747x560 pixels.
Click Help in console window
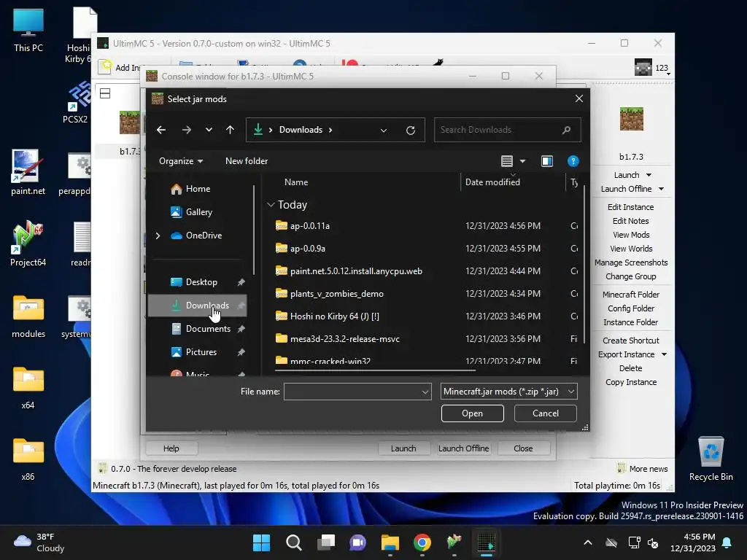pyautogui.click(x=171, y=448)
